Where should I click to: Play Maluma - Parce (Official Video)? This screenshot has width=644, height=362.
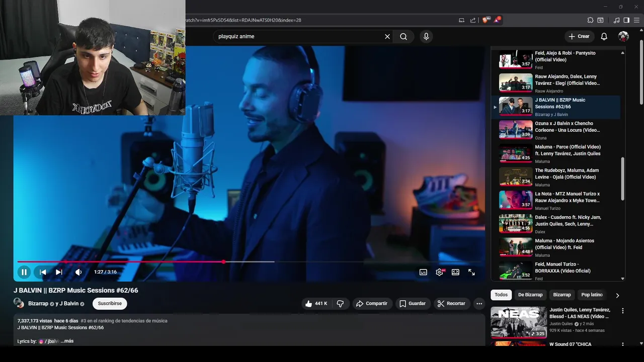point(556,154)
